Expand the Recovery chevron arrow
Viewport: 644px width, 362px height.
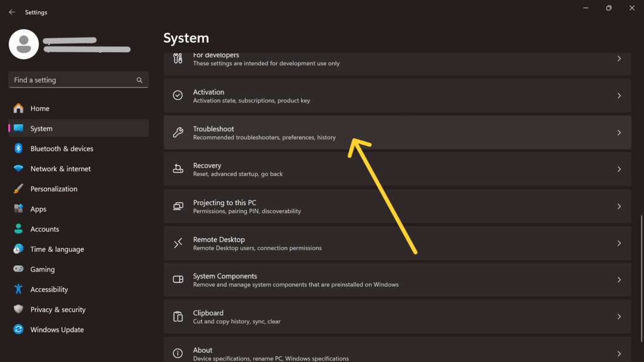click(619, 169)
